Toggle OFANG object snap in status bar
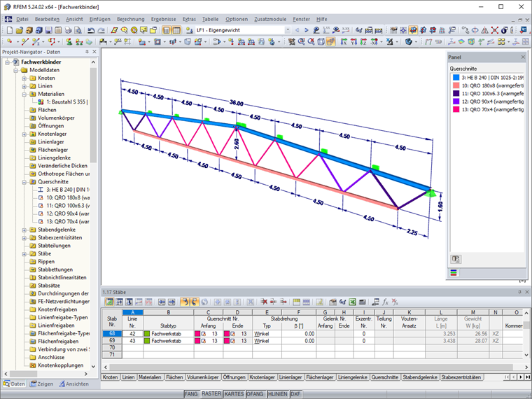 click(x=255, y=394)
